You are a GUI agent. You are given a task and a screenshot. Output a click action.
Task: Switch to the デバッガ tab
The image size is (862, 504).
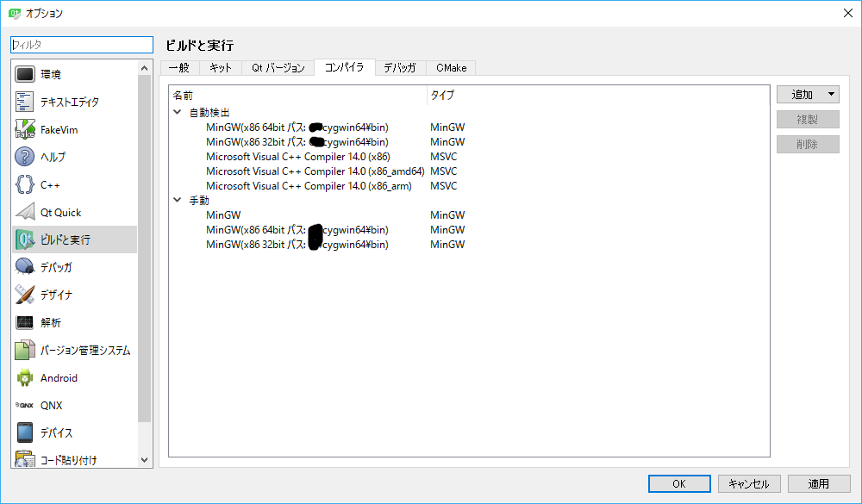[400, 67]
